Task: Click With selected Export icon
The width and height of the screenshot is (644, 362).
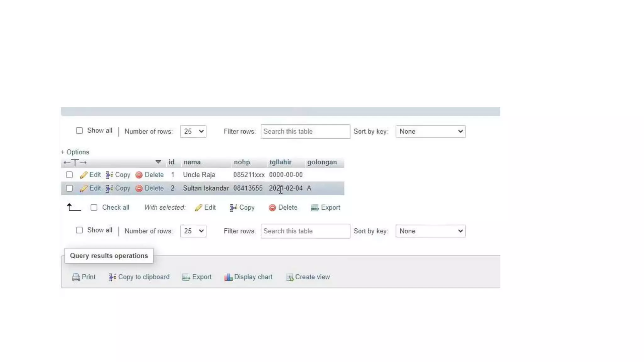Action: (x=314, y=208)
